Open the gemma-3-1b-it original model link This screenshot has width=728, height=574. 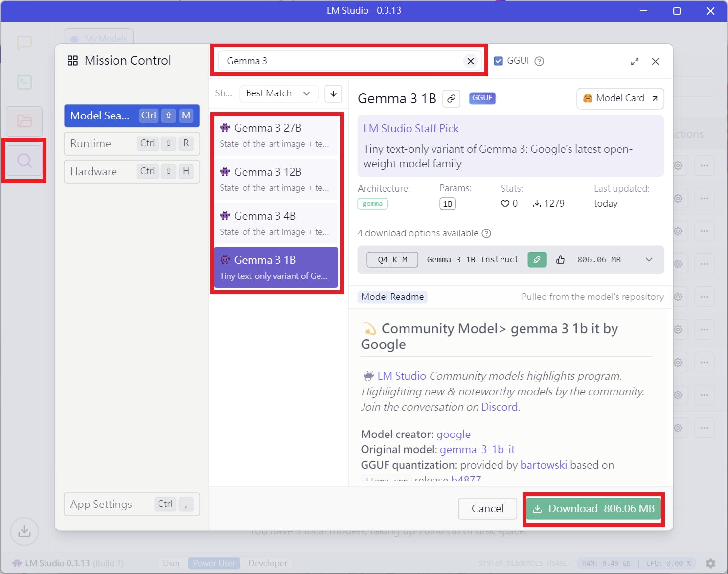pyautogui.click(x=477, y=450)
